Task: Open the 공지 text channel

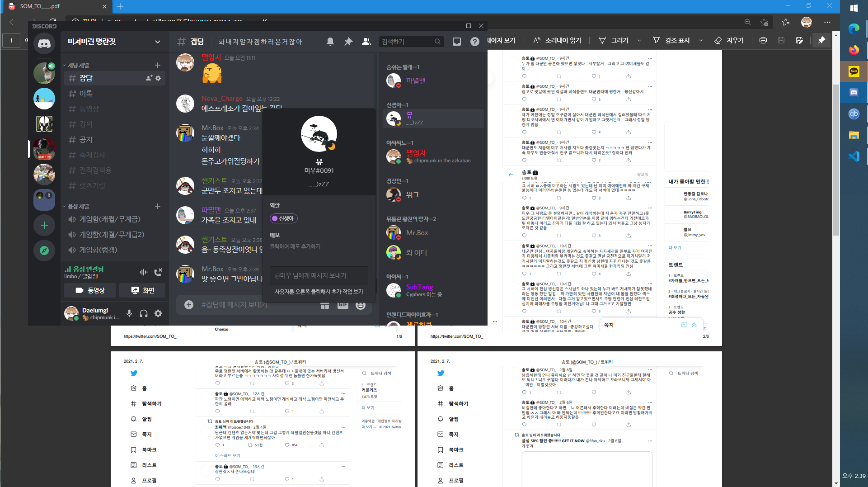Action: pos(86,140)
